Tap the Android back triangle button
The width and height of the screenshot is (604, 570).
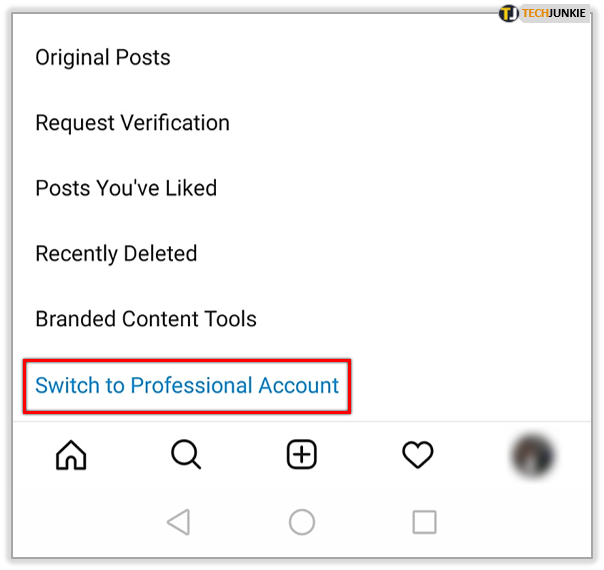[x=179, y=522]
